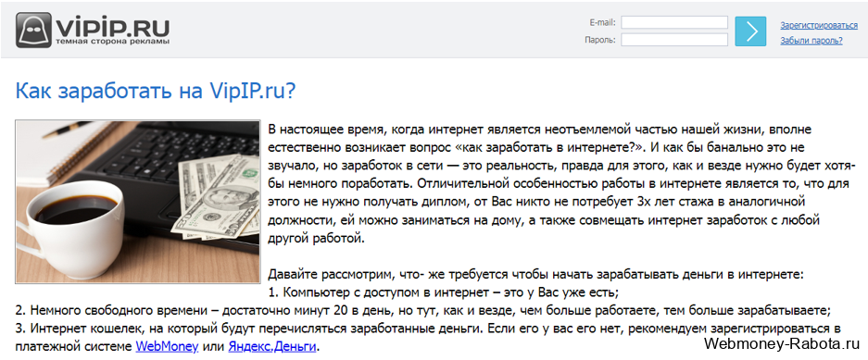
Task: Click the E-mail: label
Action: click(x=602, y=22)
